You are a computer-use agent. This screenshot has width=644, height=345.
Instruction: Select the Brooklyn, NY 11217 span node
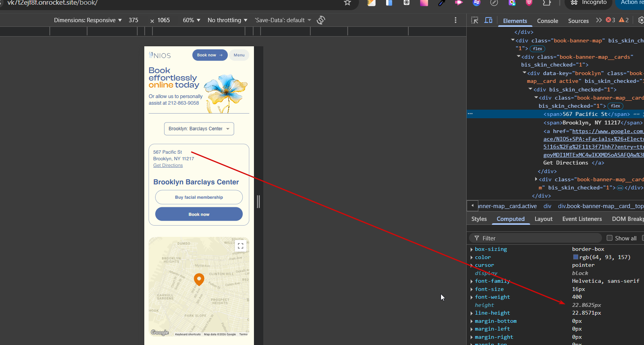[x=593, y=123]
